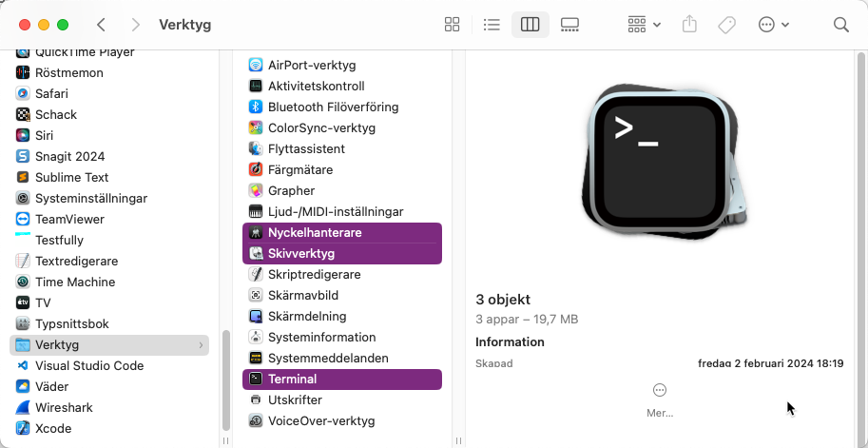Click the second column resize handle

click(459, 440)
